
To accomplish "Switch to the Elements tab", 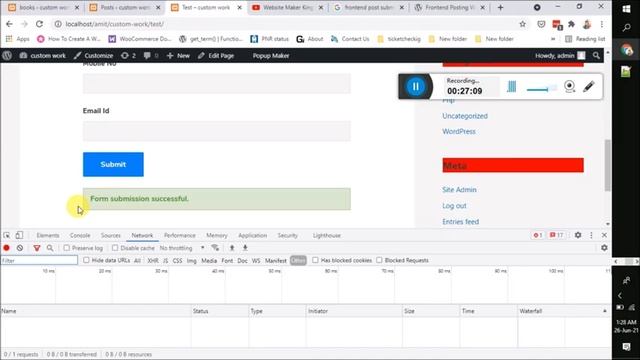I will [48, 236].
